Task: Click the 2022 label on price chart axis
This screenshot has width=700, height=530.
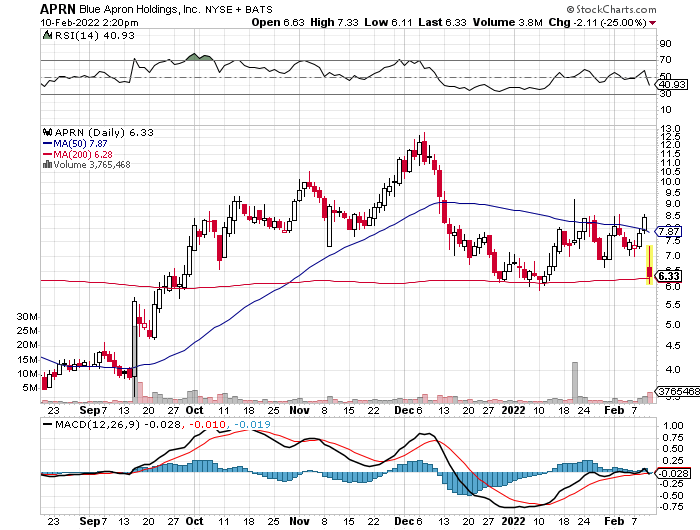Action: tap(513, 410)
